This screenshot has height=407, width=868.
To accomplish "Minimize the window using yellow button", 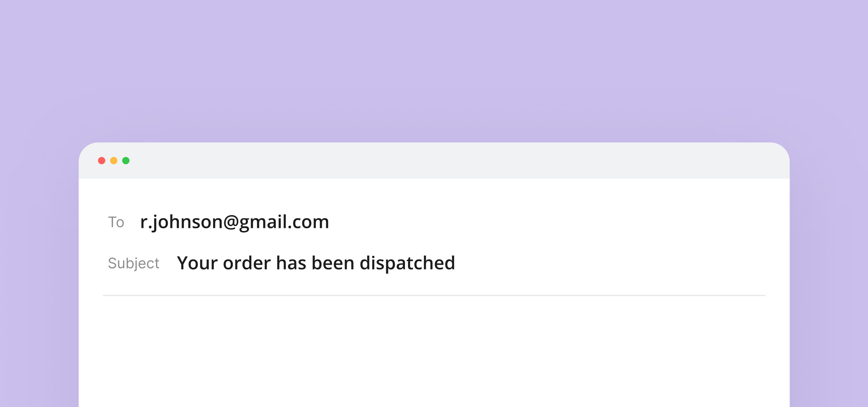I will click(x=114, y=161).
